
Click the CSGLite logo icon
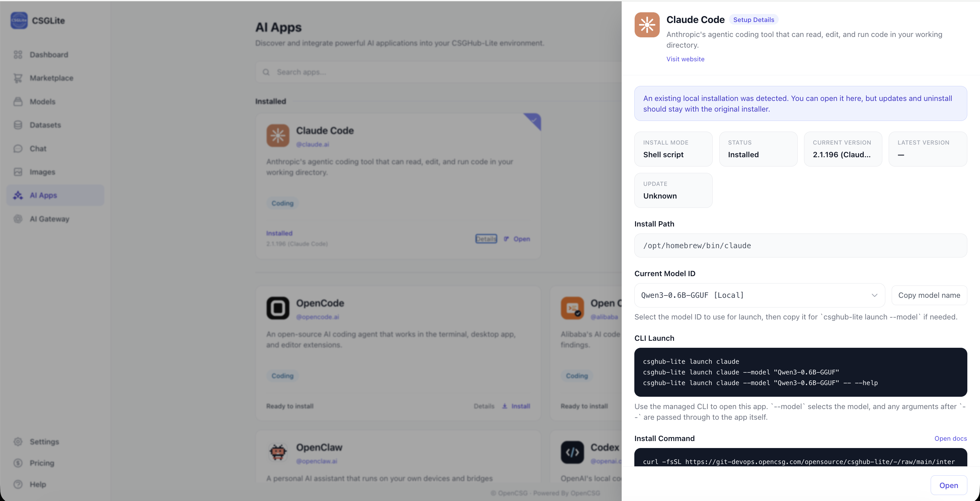[x=19, y=20]
